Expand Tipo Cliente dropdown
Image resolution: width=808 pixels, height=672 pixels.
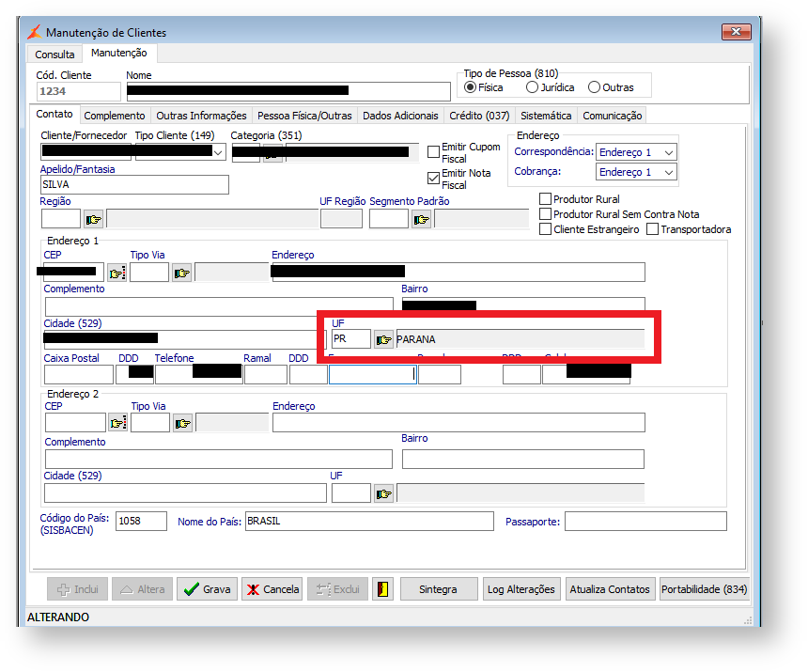219,152
